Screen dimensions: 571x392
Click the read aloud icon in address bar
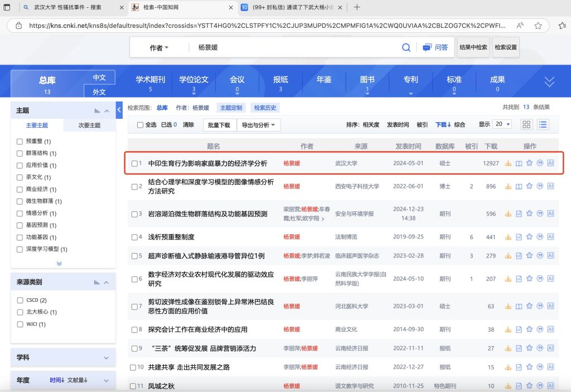[520, 26]
